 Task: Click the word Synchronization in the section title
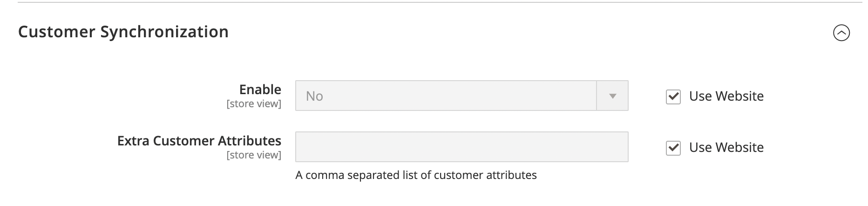pyautogui.click(x=164, y=32)
